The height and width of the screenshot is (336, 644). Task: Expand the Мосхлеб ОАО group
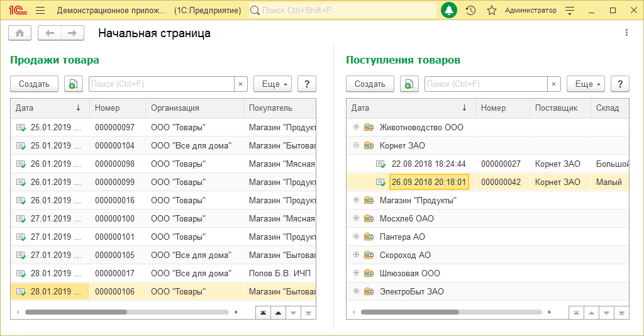tap(356, 218)
